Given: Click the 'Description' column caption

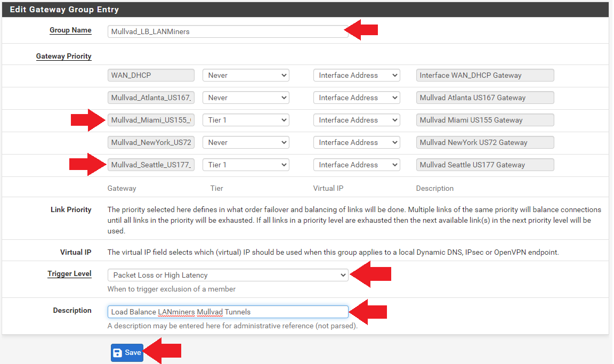Looking at the screenshot, I should (x=435, y=188).
